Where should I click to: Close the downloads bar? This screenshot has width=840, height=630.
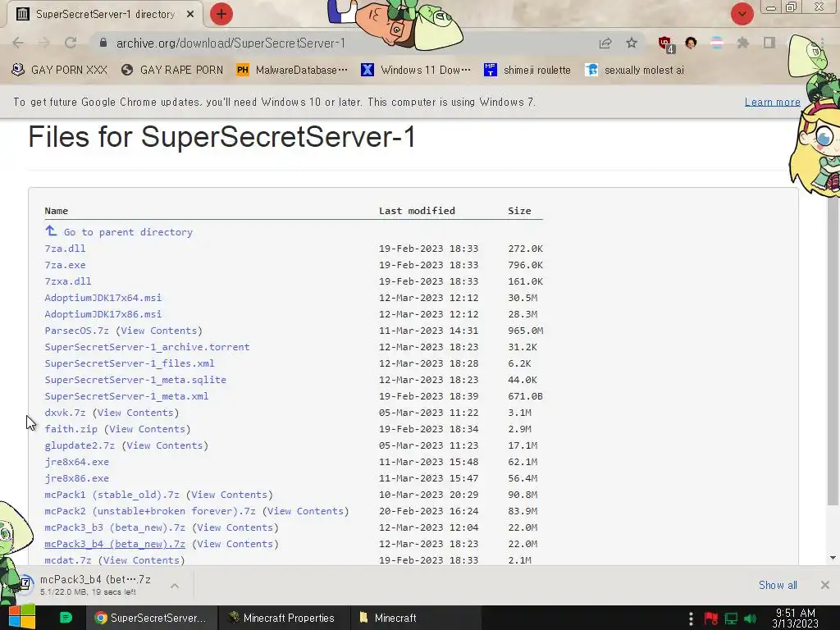tap(825, 585)
